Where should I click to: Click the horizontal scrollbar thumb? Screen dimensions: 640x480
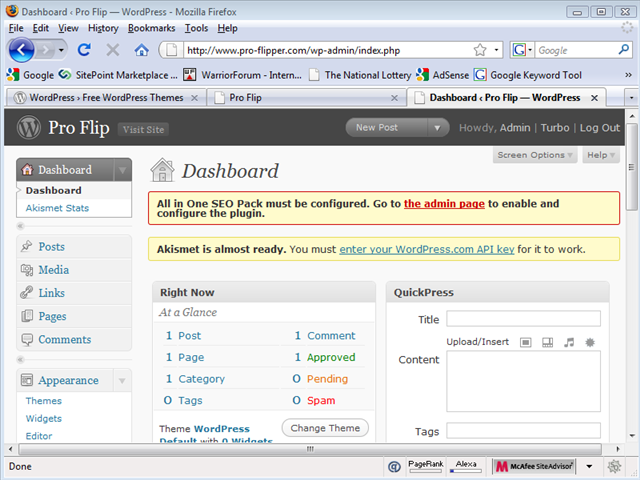(x=310, y=449)
